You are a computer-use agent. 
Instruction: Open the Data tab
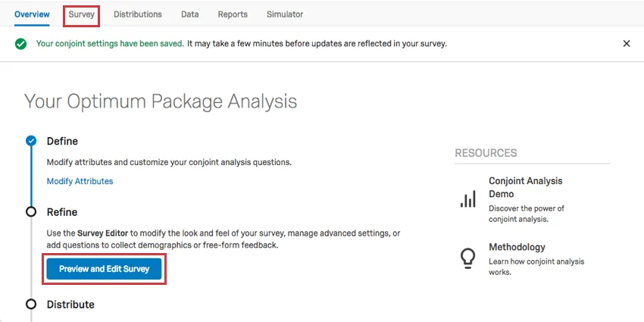[x=190, y=14]
